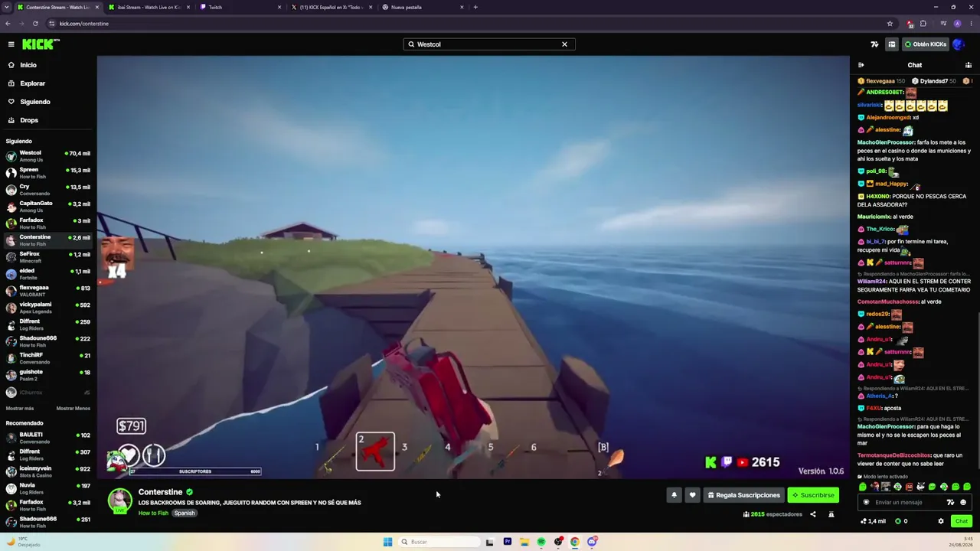Toggle follow heart for Conterstine
This screenshot has width=980, height=551.
click(x=692, y=495)
